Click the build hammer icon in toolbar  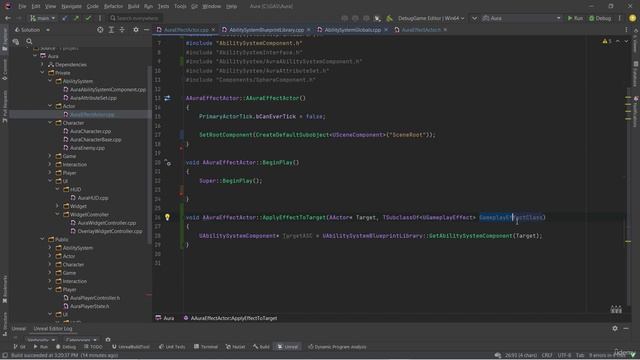(x=389, y=18)
